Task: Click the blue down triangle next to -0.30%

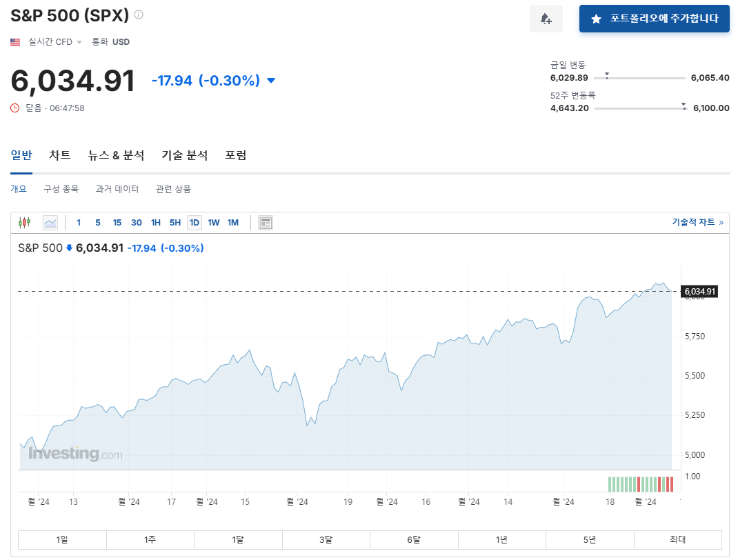Action: point(271,81)
